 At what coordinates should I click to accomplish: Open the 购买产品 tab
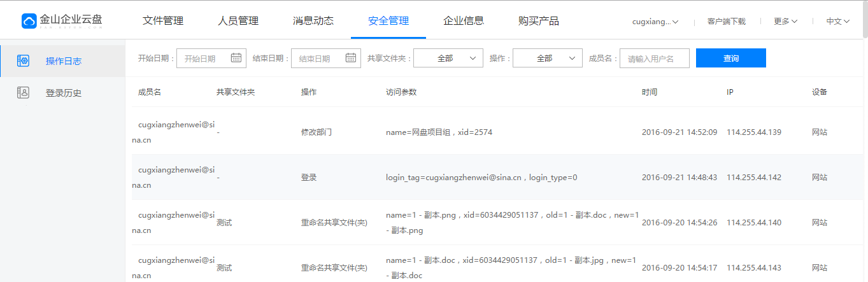point(539,21)
